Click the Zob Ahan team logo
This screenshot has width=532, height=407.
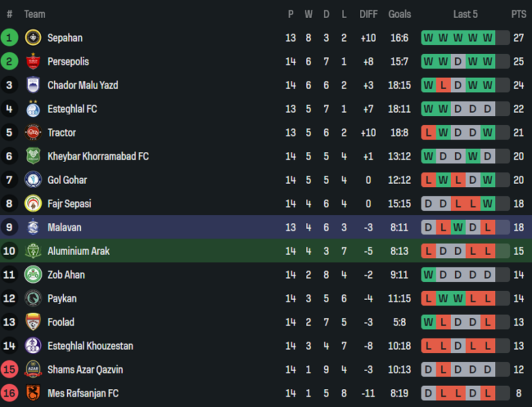point(33,275)
